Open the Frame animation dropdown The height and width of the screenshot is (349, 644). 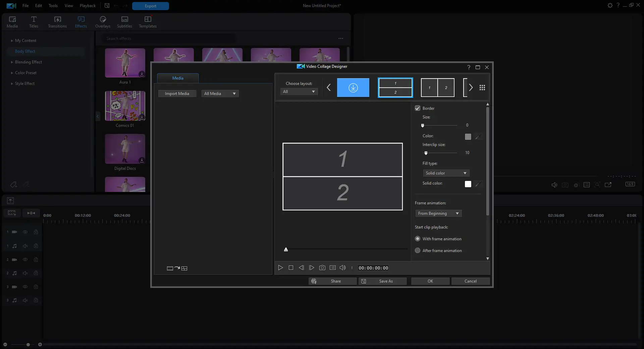pyautogui.click(x=438, y=213)
